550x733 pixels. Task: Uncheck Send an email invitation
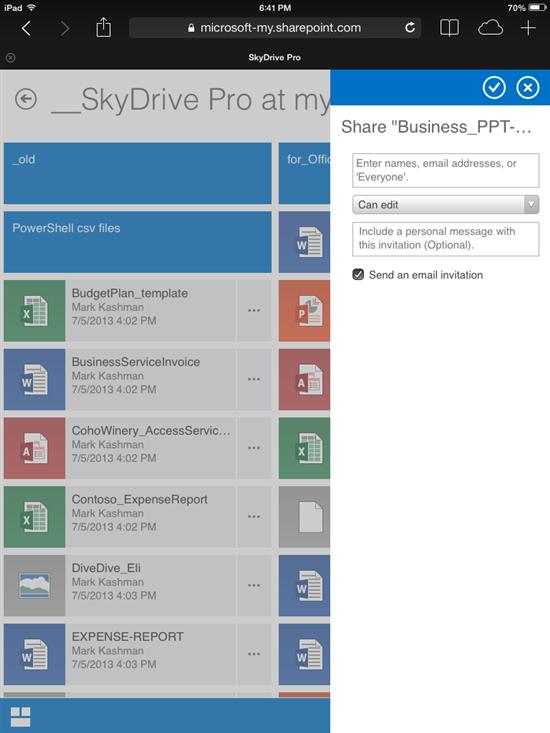click(x=358, y=274)
